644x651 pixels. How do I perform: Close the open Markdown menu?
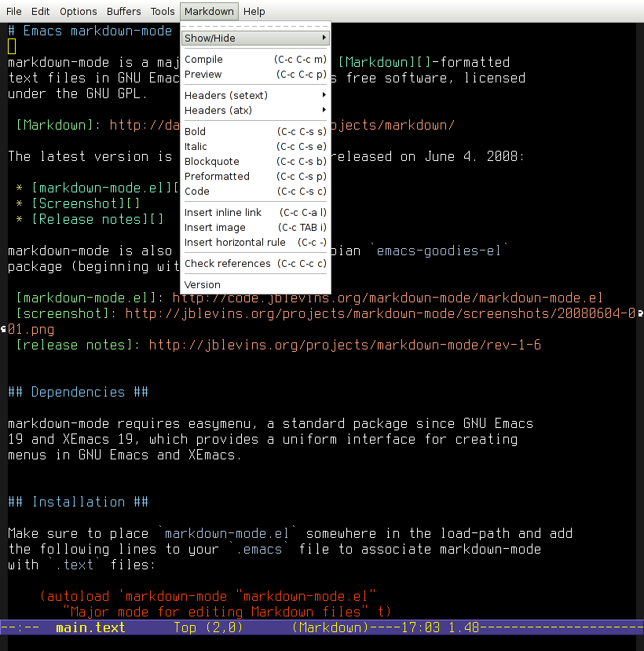click(x=209, y=11)
